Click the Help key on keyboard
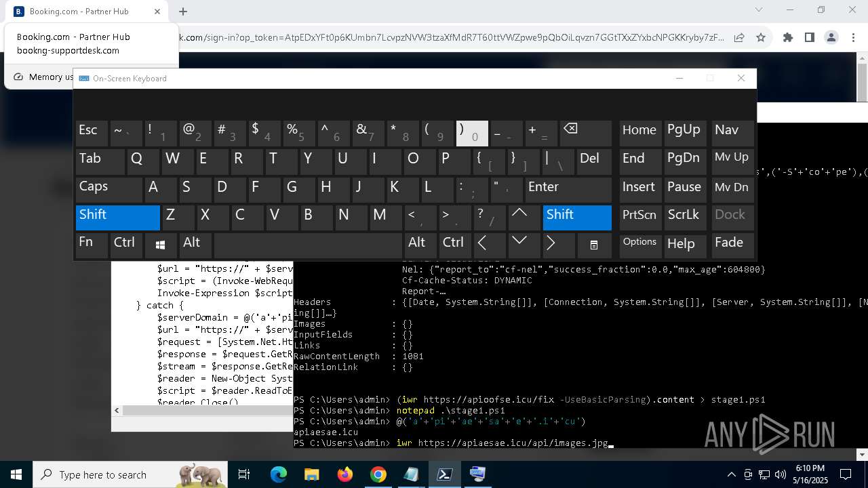 tap(685, 245)
